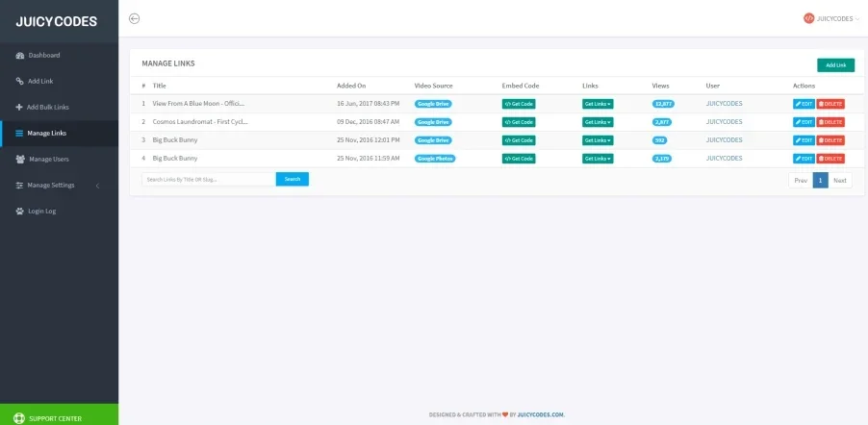
Task: Click Google Drive badge in Cosmos Laundromat row
Action: [x=433, y=122]
